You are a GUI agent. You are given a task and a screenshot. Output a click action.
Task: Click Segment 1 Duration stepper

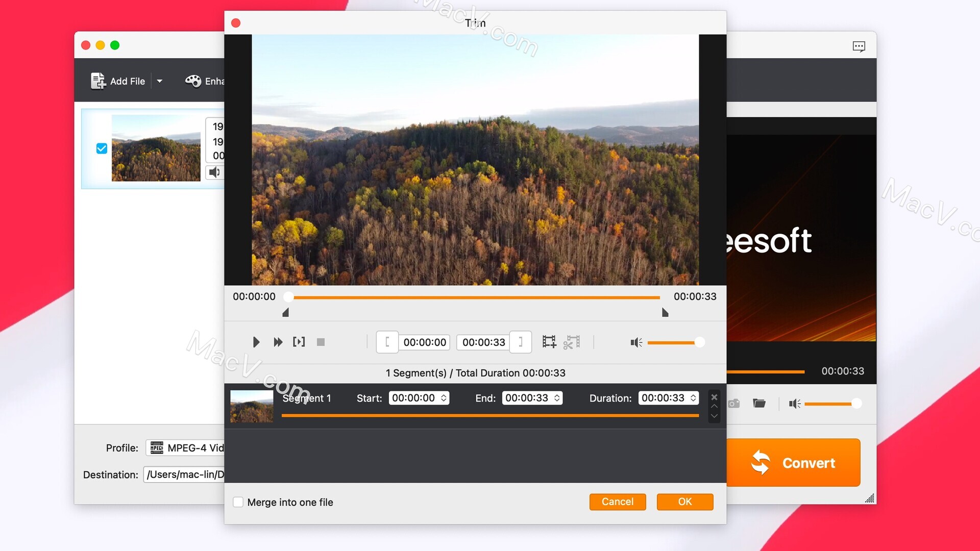pyautogui.click(x=694, y=398)
